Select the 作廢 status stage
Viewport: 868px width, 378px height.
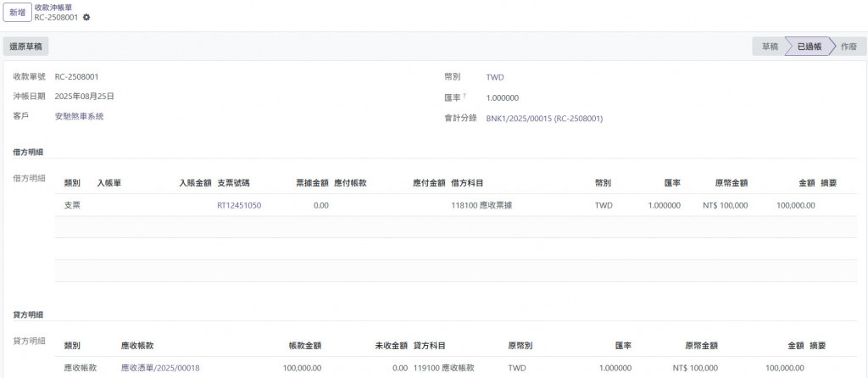(849, 47)
